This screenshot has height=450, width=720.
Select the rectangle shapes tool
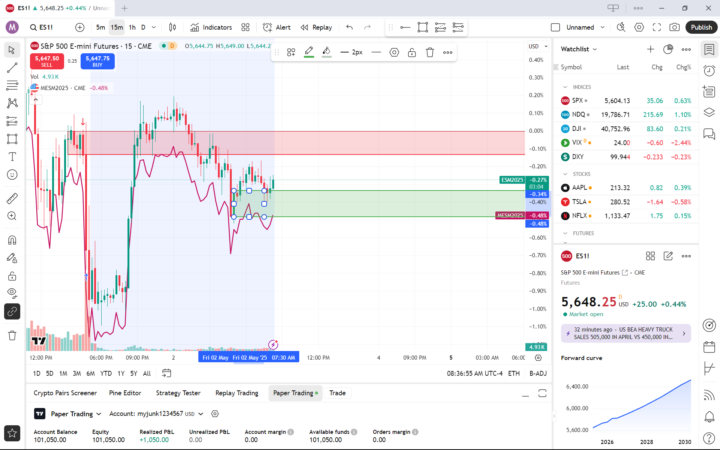(12, 139)
